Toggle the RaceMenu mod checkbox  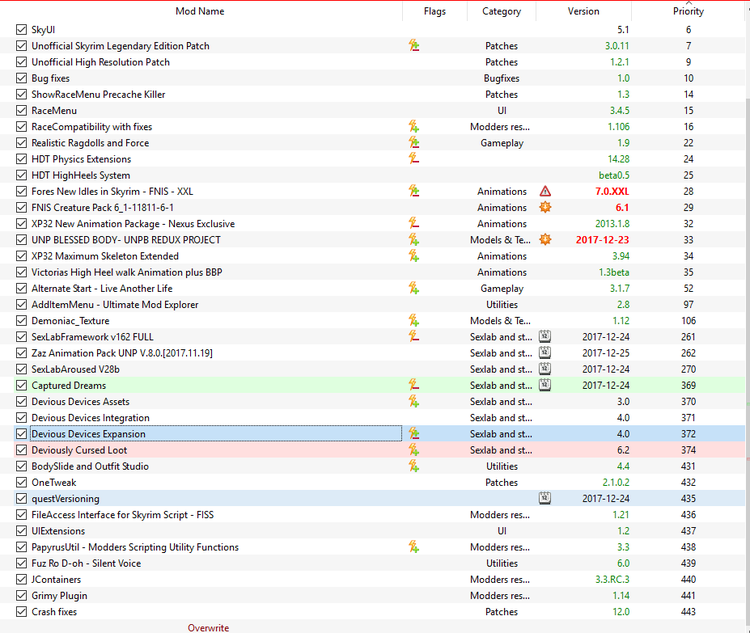coord(21,111)
